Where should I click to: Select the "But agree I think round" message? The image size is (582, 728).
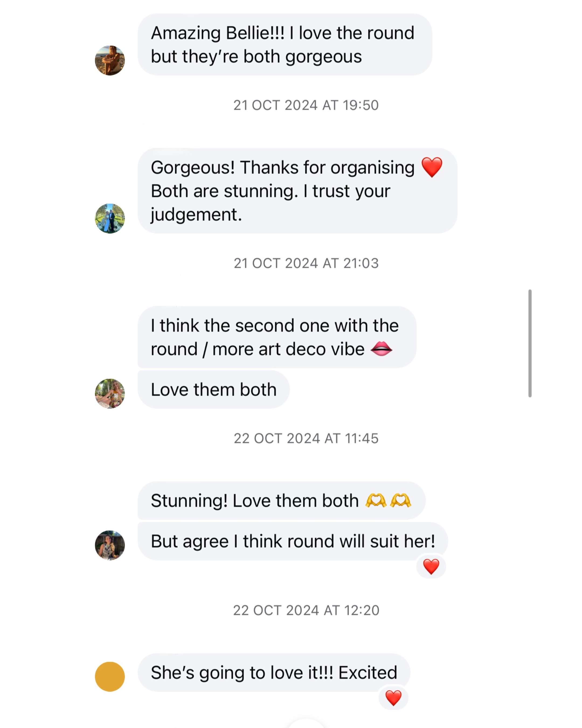[292, 541]
